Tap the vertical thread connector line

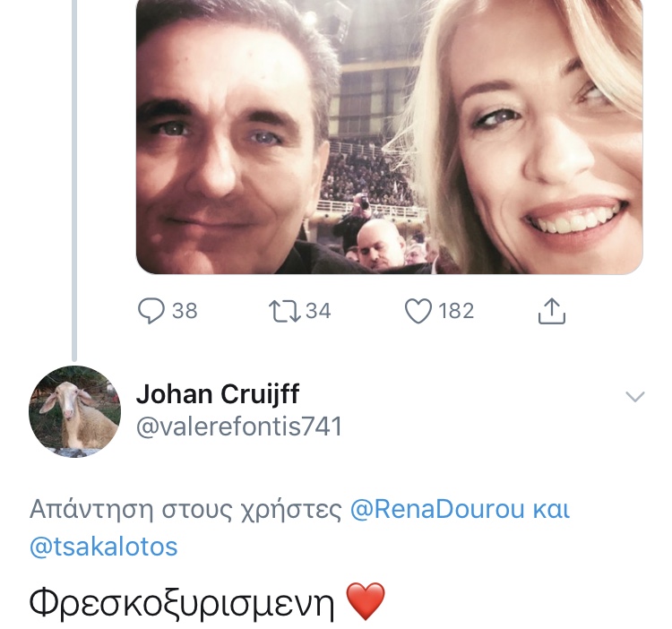[74, 180]
